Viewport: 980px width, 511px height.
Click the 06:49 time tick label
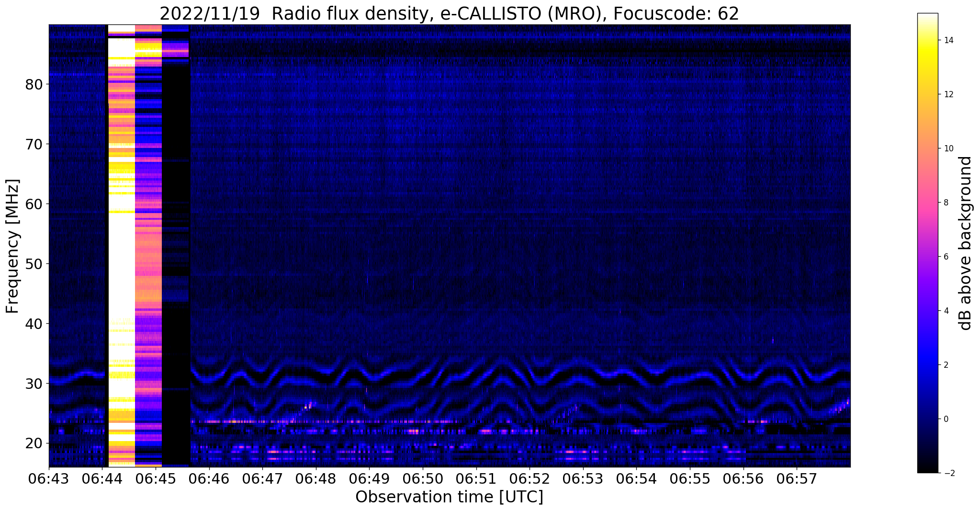point(369,478)
